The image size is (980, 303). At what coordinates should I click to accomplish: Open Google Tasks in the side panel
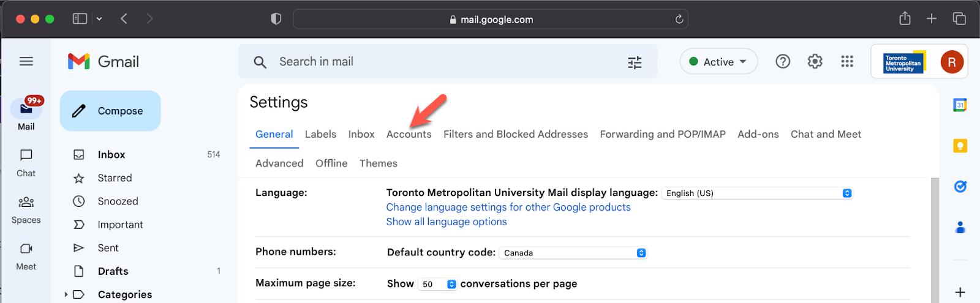[960, 187]
